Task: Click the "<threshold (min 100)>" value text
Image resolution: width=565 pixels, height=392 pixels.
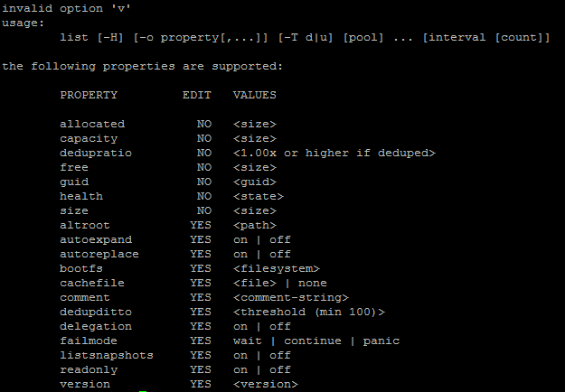Action: (x=309, y=312)
